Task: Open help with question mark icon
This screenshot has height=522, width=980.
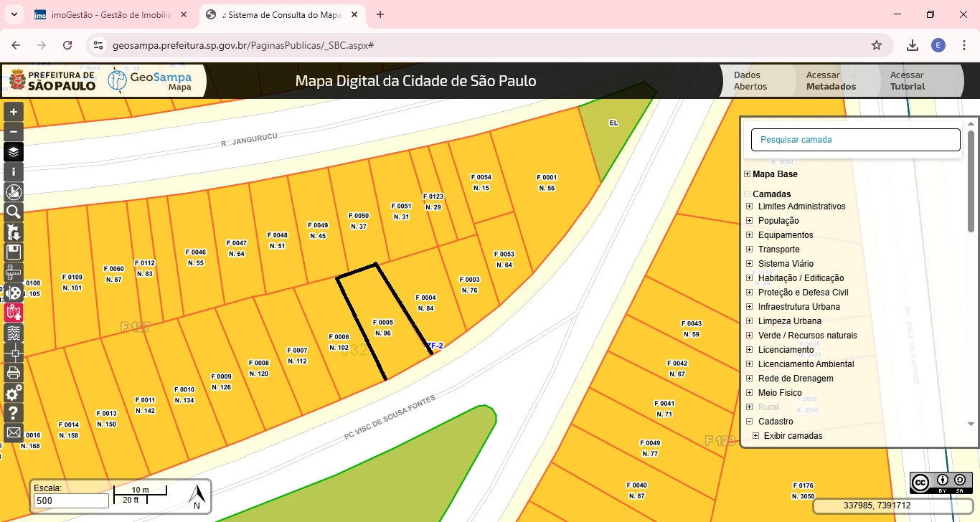Action: (14, 413)
